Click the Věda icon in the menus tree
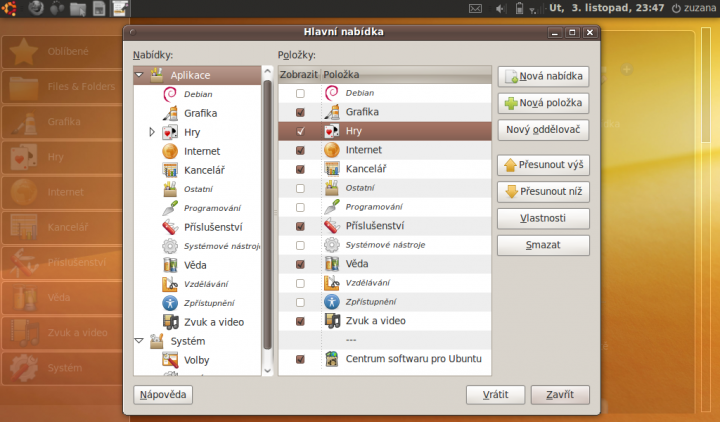The image size is (720, 422). [170, 265]
